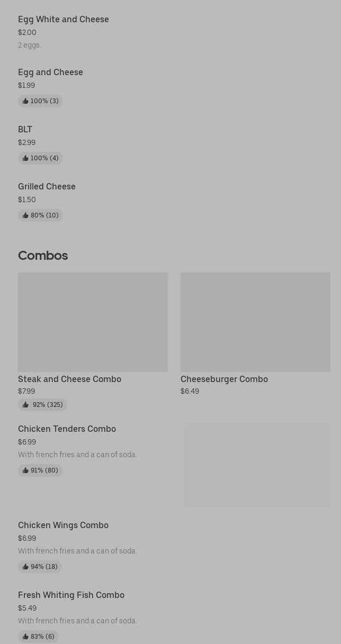Select the Egg and Cheese menu item
Screen dimensions: 341x644
coord(50,72)
